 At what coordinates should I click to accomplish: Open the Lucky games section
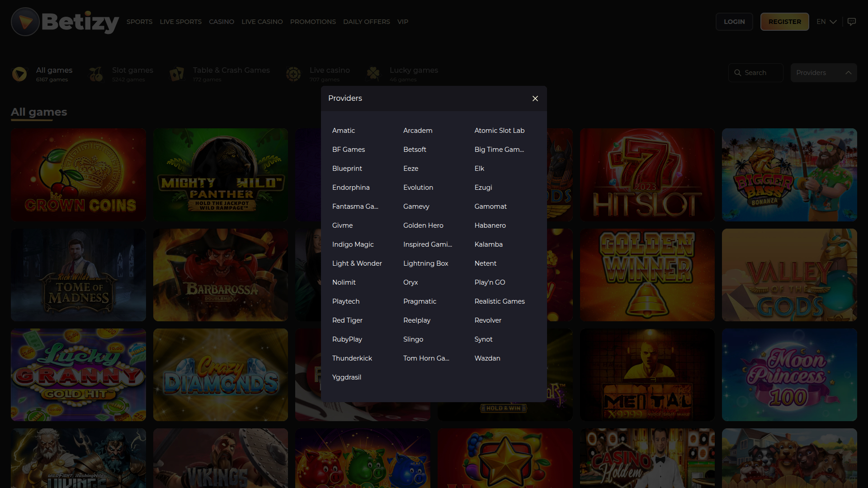coord(373,73)
